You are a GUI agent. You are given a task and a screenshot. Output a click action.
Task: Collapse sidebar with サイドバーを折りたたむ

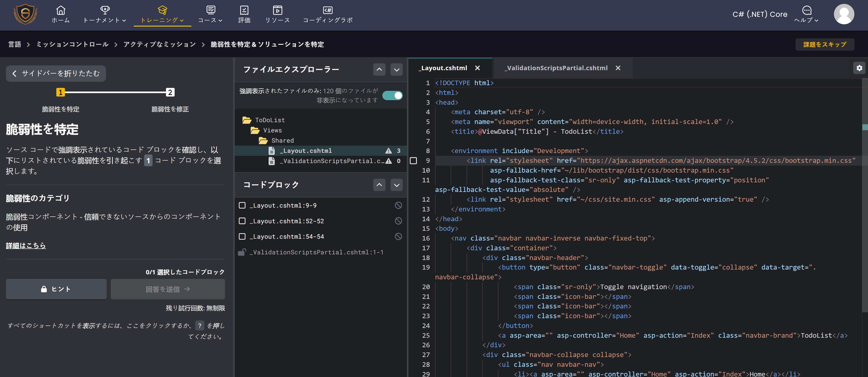[x=56, y=73]
